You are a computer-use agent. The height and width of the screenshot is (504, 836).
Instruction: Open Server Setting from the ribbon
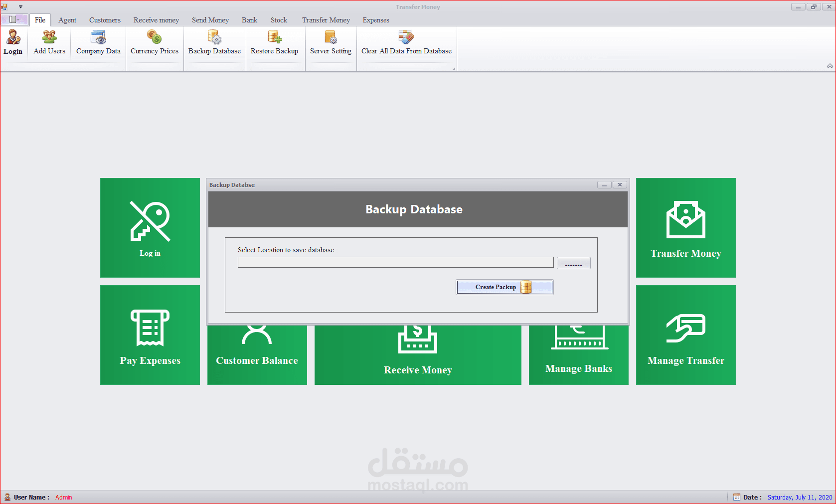point(331,42)
